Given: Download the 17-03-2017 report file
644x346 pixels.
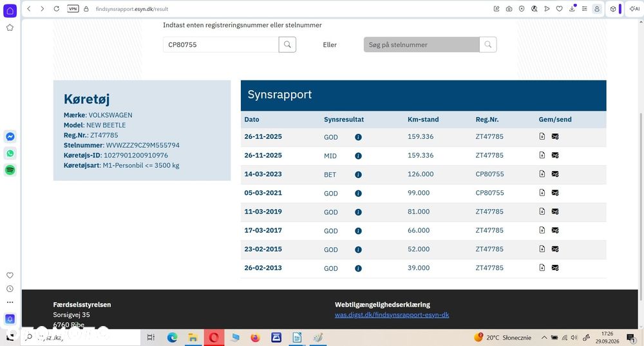Looking at the screenshot, I should (542, 230).
